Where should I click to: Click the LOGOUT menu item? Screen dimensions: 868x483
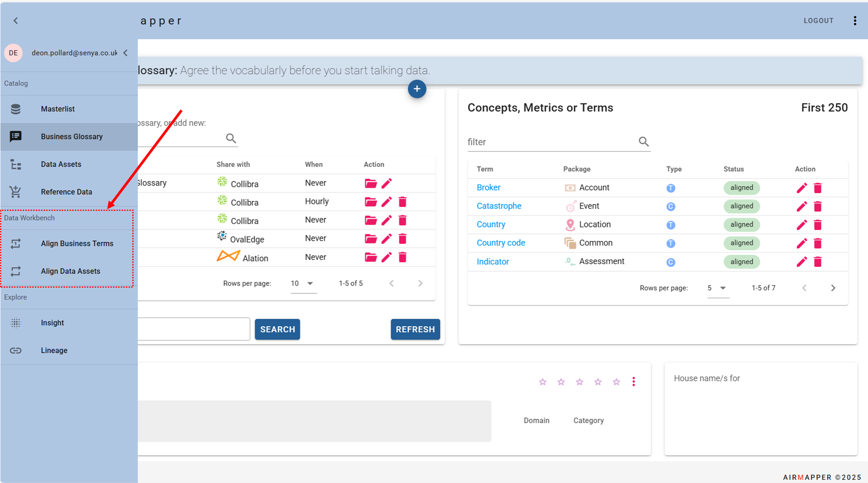click(818, 20)
